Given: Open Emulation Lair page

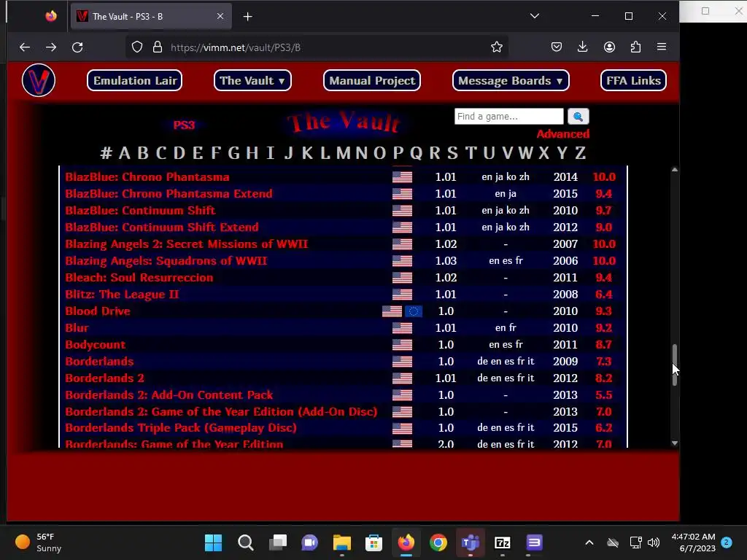Looking at the screenshot, I should (x=135, y=80).
